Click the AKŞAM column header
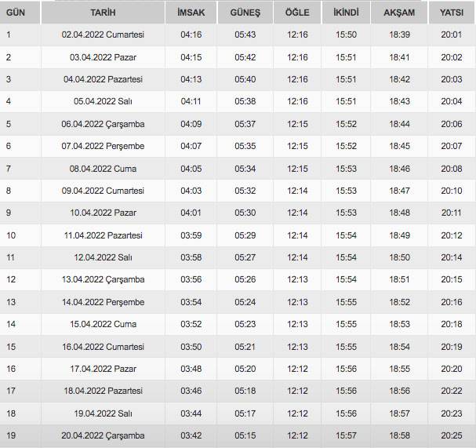The image size is (476, 448). [x=399, y=13]
